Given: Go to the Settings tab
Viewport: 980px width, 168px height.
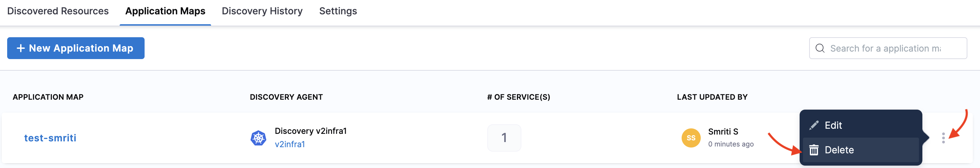Looking at the screenshot, I should pos(338,11).
